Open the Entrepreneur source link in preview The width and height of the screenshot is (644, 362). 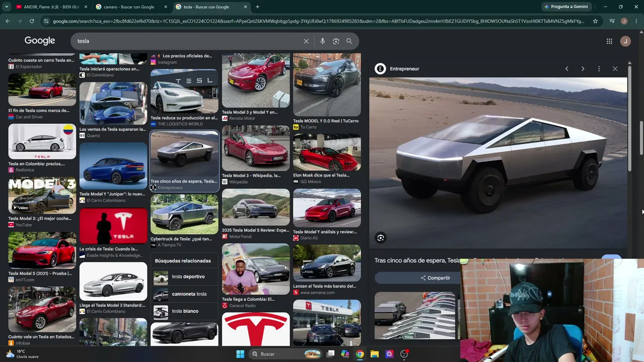(397, 69)
